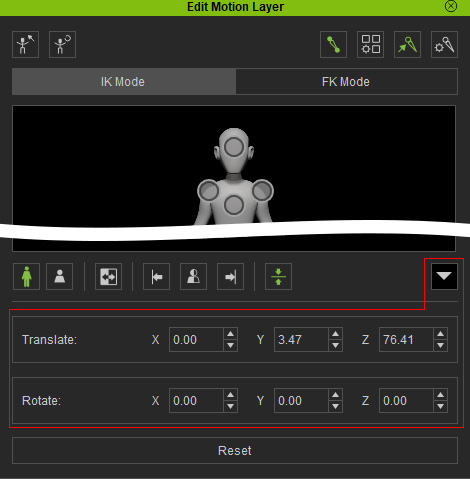This screenshot has height=479, width=470.
Task: Click the green arrow pin icon
Action: coord(407,44)
